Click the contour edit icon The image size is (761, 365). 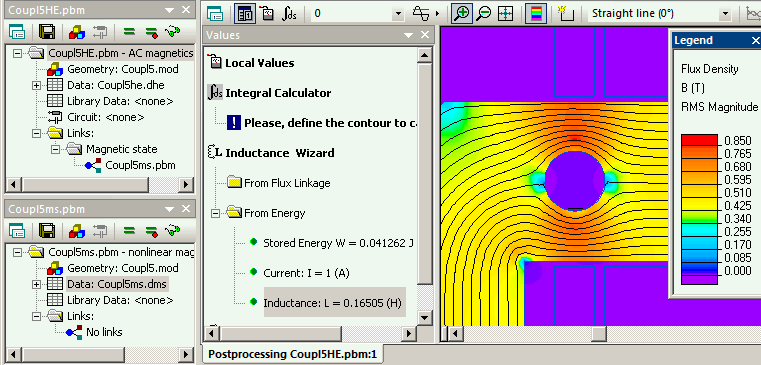click(x=565, y=13)
